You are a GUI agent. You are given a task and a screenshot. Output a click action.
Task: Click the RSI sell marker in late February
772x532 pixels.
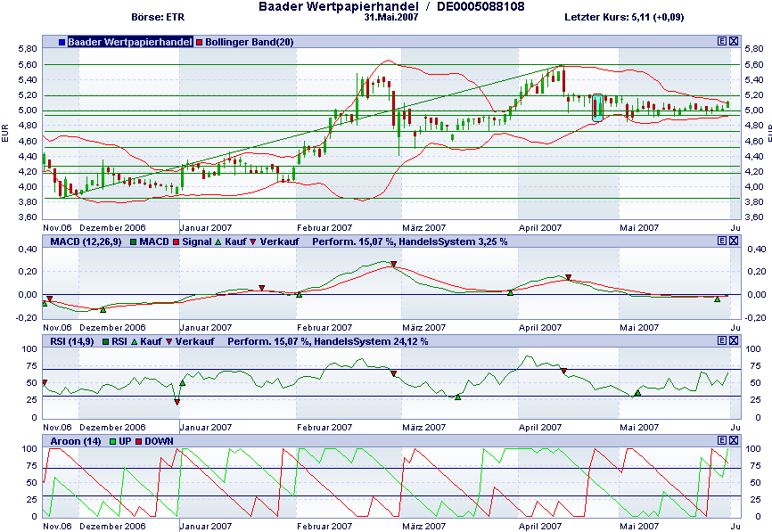[394, 374]
